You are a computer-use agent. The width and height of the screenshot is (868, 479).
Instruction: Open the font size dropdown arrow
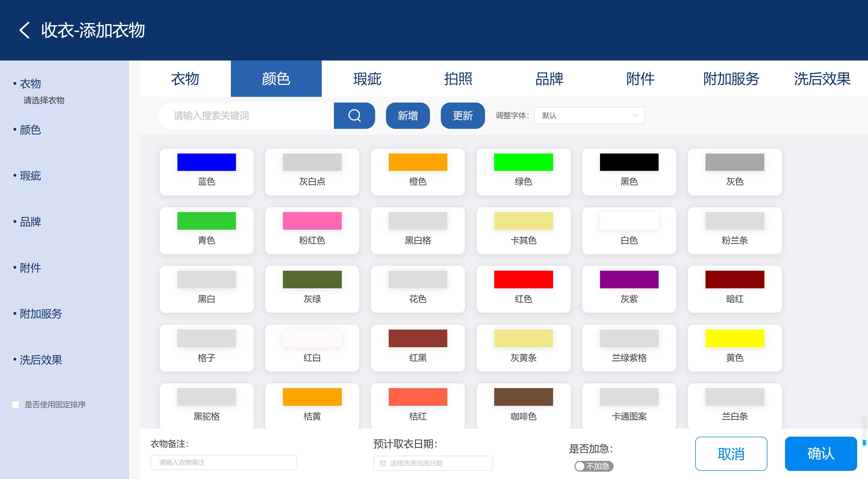(635, 116)
